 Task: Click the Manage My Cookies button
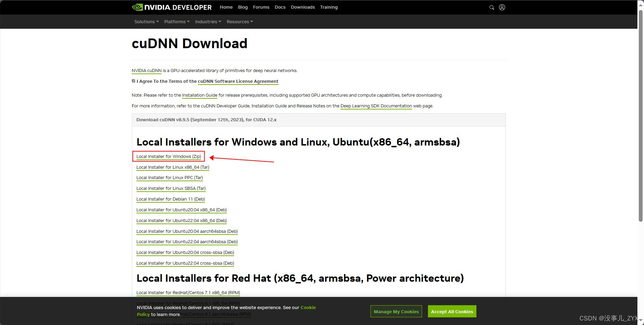pyautogui.click(x=396, y=311)
